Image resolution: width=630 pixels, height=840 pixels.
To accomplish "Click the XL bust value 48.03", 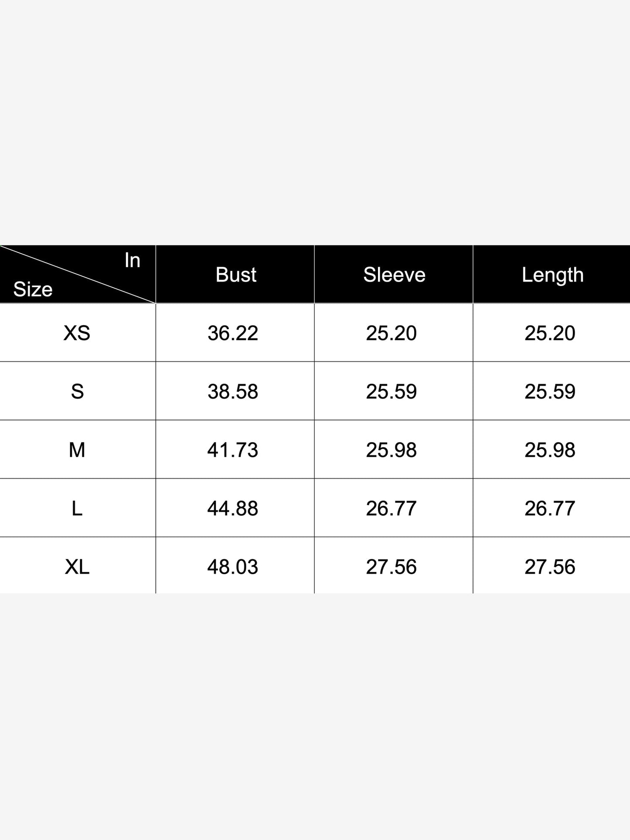I will pyautogui.click(x=233, y=567).
